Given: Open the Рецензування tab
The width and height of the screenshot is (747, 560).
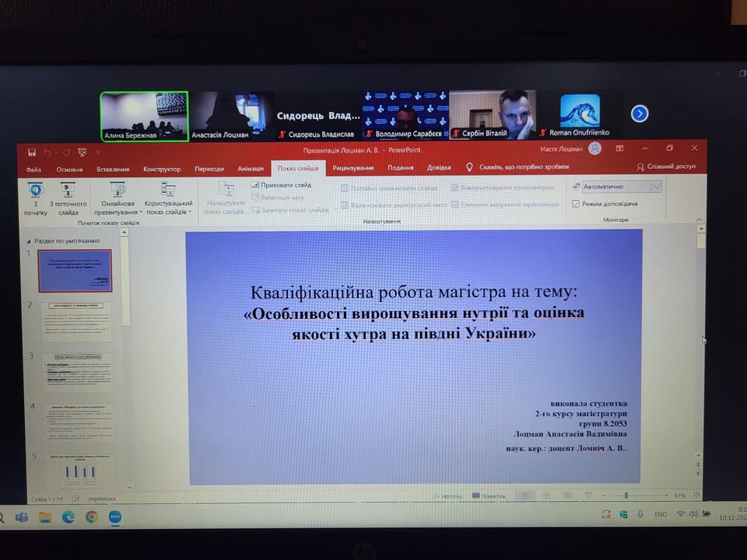Looking at the screenshot, I should point(353,168).
